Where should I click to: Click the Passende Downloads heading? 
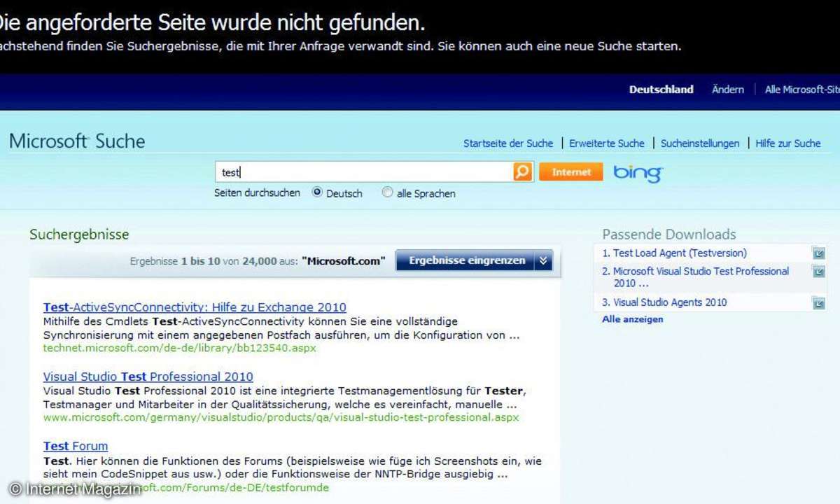tap(669, 234)
